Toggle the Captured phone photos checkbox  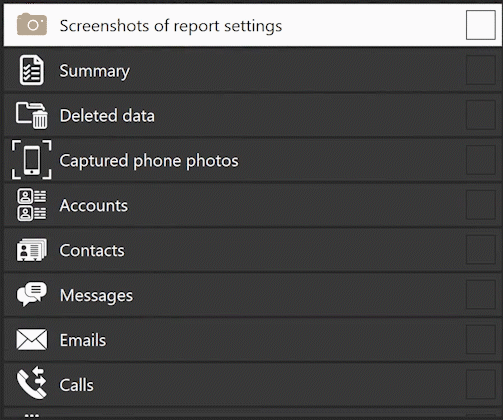tap(481, 160)
